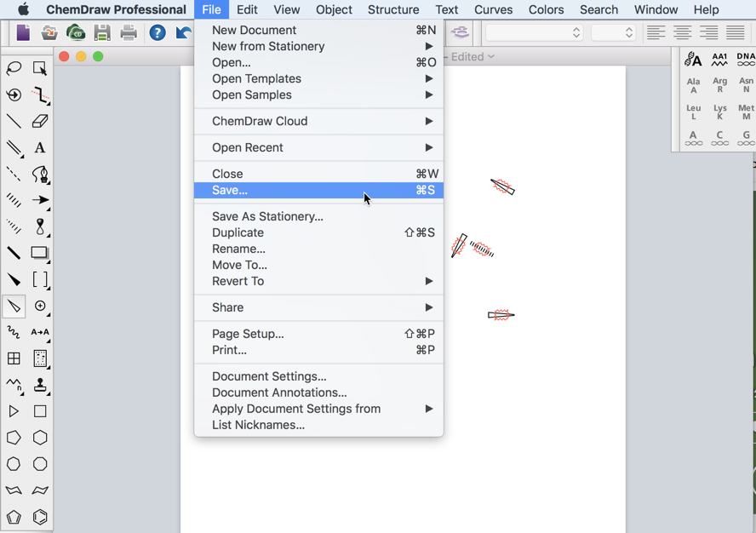The height and width of the screenshot is (533, 756).
Task: Select the solid wedge bond tool
Action: click(x=12, y=279)
